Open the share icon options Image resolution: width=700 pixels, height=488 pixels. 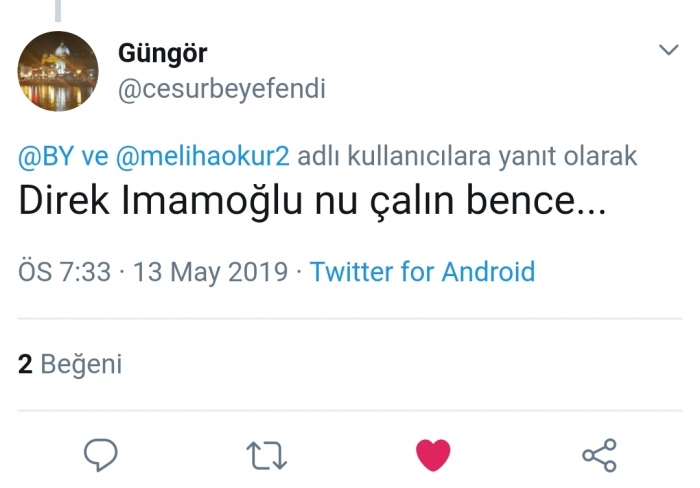pyautogui.click(x=599, y=455)
